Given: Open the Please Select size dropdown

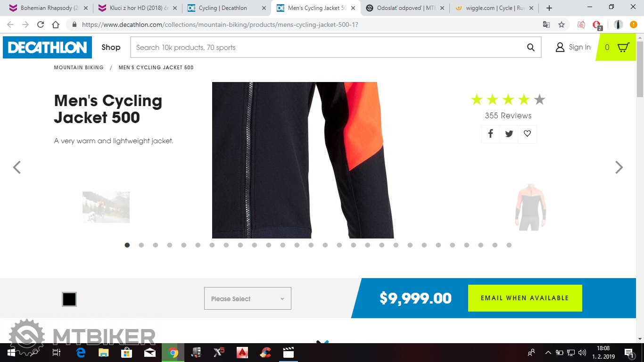Looking at the screenshot, I should [248, 298].
